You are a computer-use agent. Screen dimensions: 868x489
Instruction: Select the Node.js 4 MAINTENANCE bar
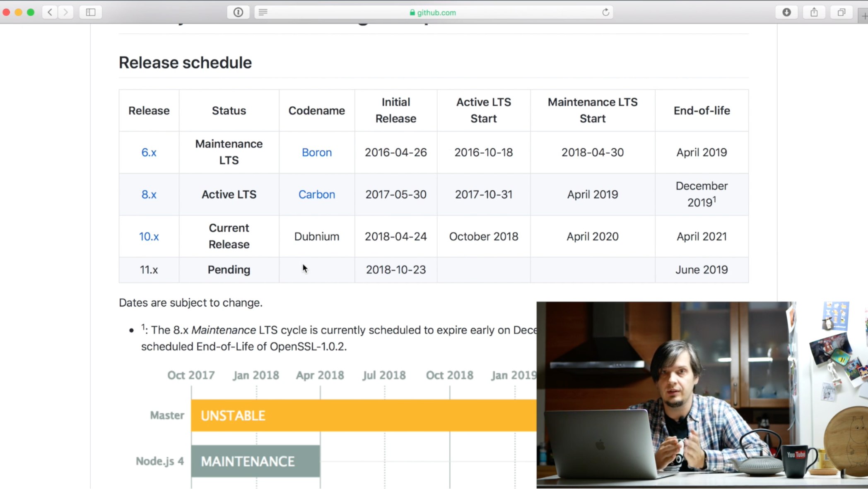pos(256,461)
